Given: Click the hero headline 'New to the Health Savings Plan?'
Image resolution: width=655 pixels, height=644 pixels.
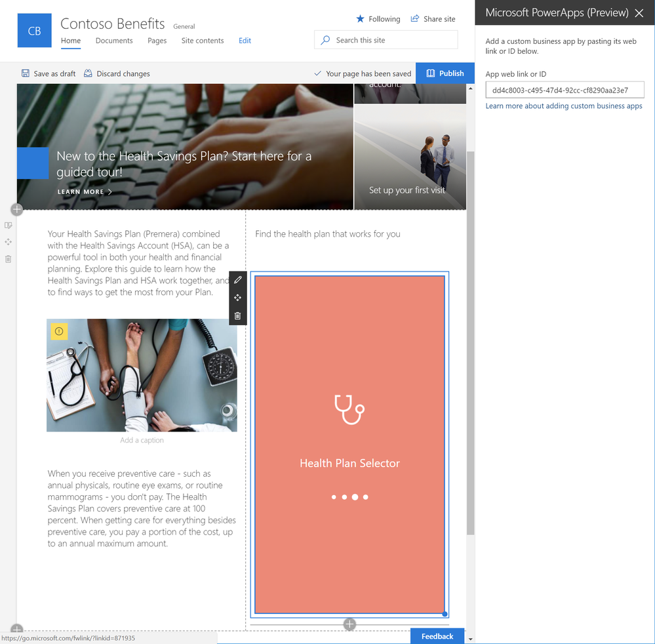Looking at the screenshot, I should tap(184, 164).
